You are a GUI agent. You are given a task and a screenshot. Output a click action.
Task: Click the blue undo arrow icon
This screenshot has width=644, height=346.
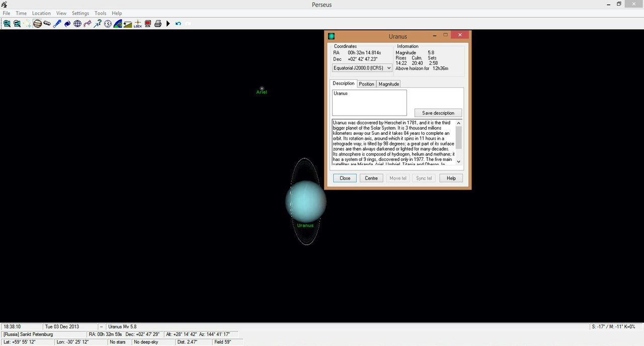[178, 24]
